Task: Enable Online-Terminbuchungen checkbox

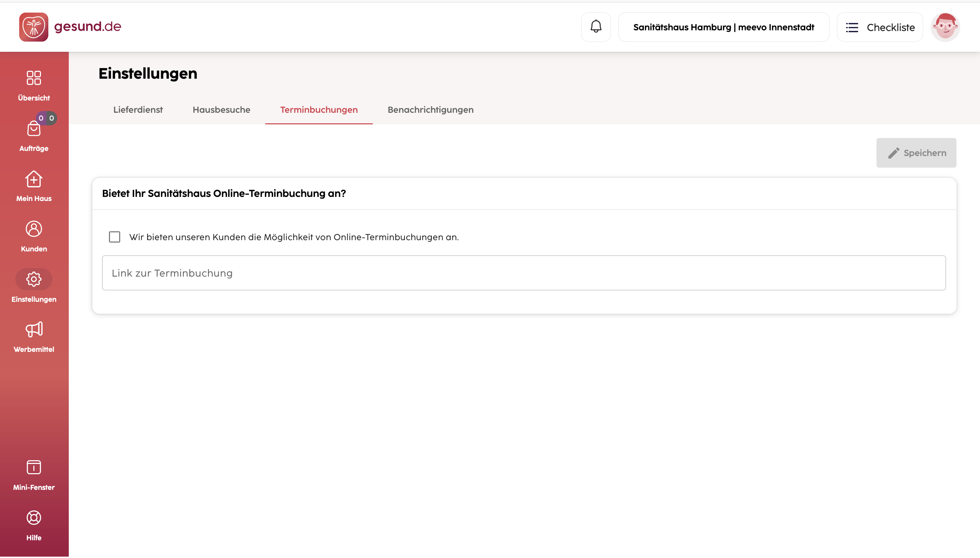Action: [x=114, y=237]
